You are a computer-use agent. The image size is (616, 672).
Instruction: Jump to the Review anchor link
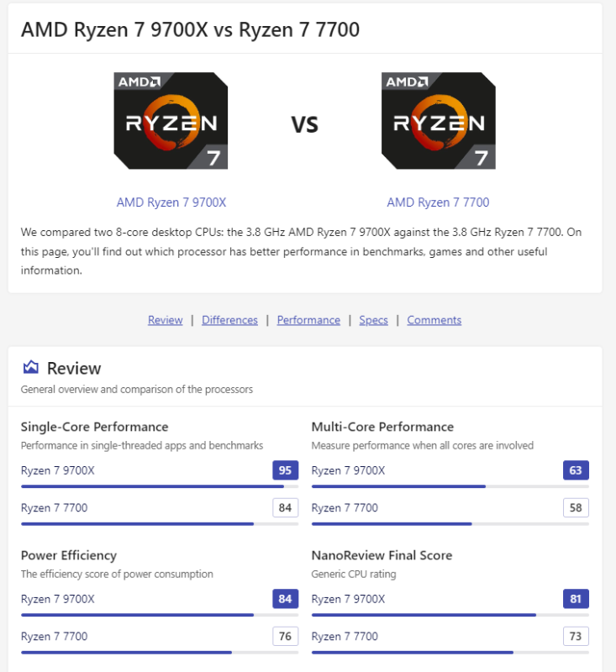click(x=165, y=320)
